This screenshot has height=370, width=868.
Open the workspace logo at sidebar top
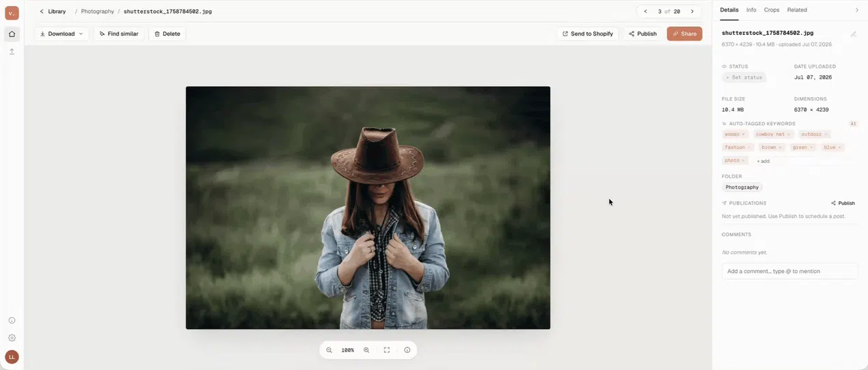pyautogui.click(x=12, y=12)
